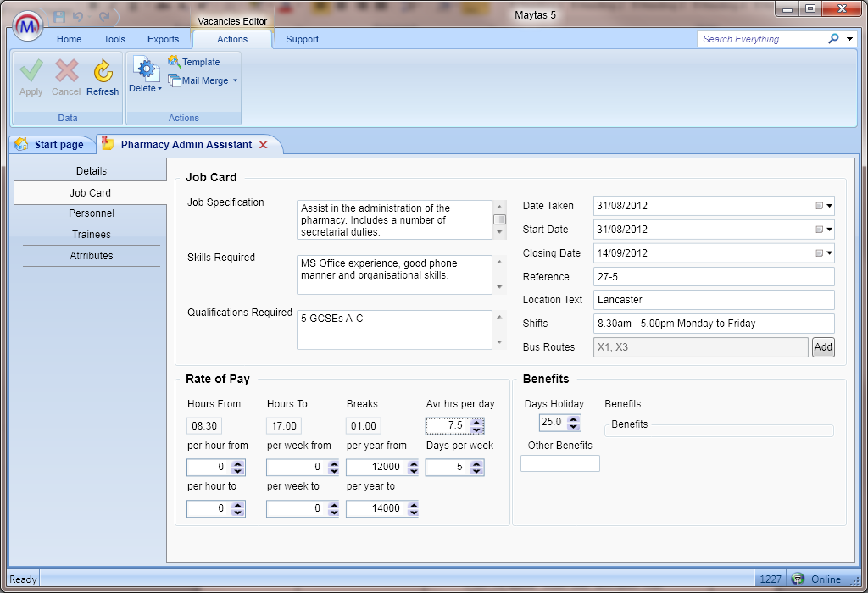868x593 pixels.
Task: Expand the Closing Date dropdown
Action: (829, 253)
